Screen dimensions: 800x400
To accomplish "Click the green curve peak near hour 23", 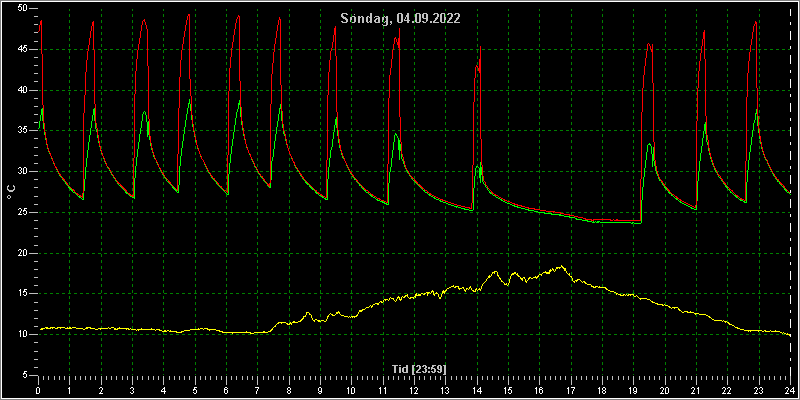I will coord(757,110).
